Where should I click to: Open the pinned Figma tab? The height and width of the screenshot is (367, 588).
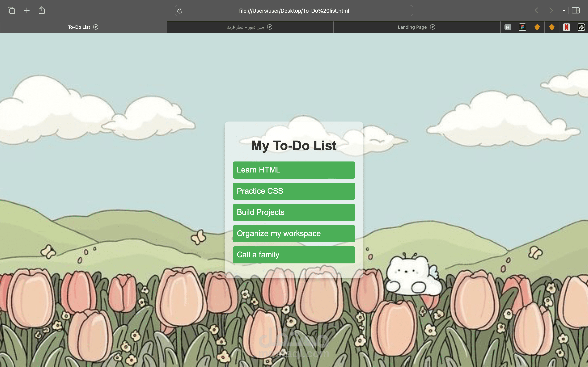(x=522, y=27)
